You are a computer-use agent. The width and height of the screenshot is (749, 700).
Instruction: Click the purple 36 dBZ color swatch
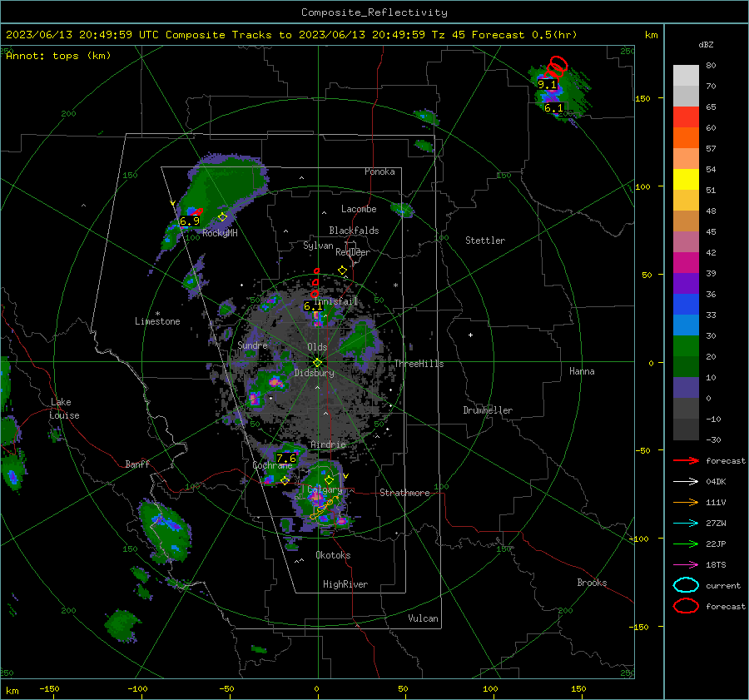[x=686, y=284]
